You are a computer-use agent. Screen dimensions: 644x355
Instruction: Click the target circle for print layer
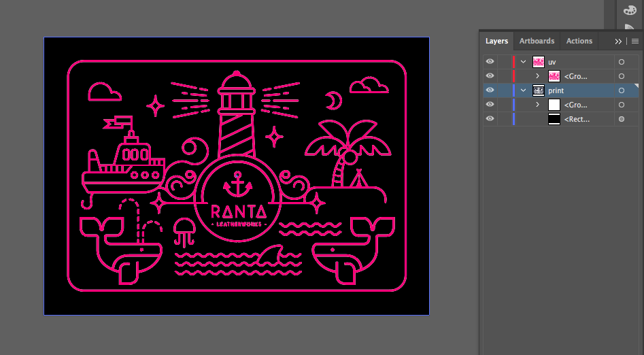tap(622, 90)
